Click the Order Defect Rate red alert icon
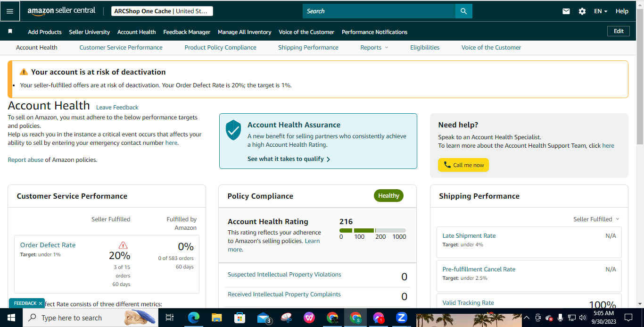The height and width of the screenshot is (327, 644). [x=123, y=245]
